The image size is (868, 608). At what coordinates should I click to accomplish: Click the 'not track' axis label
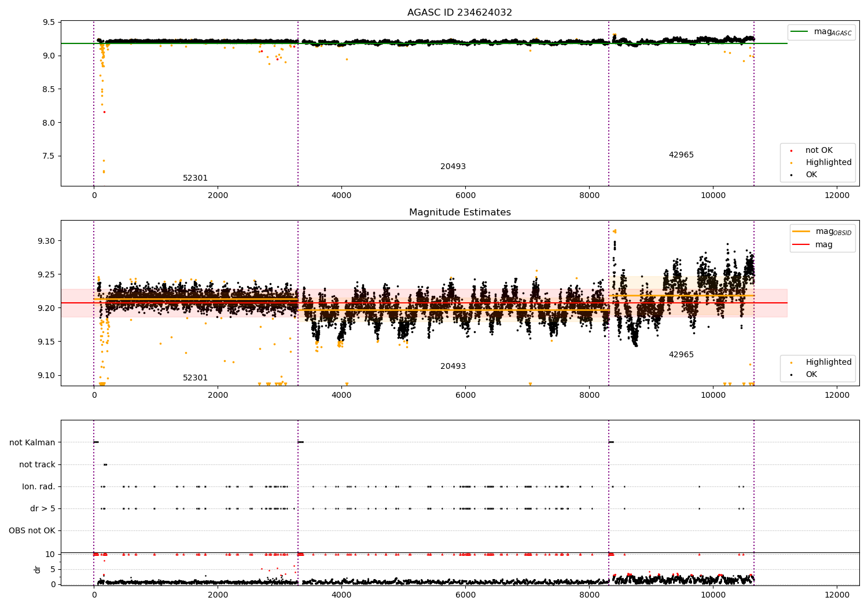[37, 465]
